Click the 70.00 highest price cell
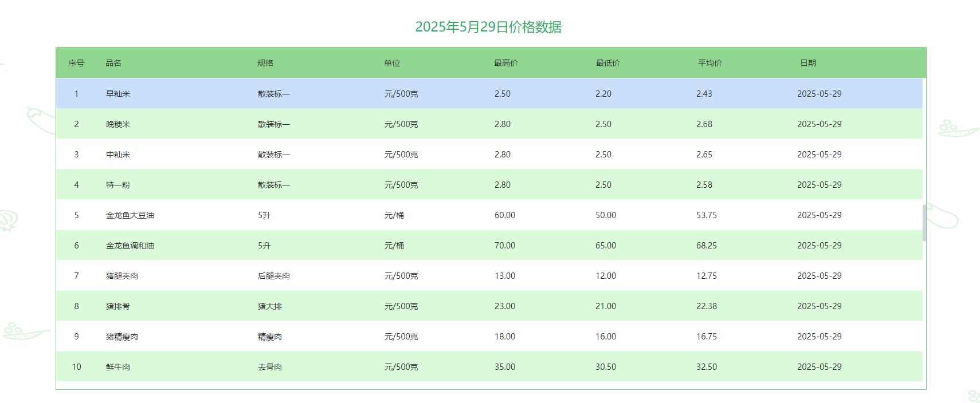Image resolution: width=980 pixels, height=403 pixels. point(505,246)
